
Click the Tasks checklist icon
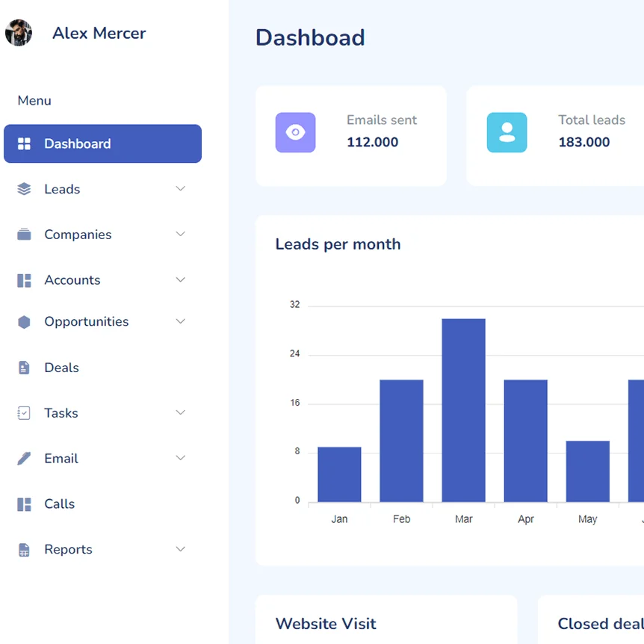(x=23, y=412)
